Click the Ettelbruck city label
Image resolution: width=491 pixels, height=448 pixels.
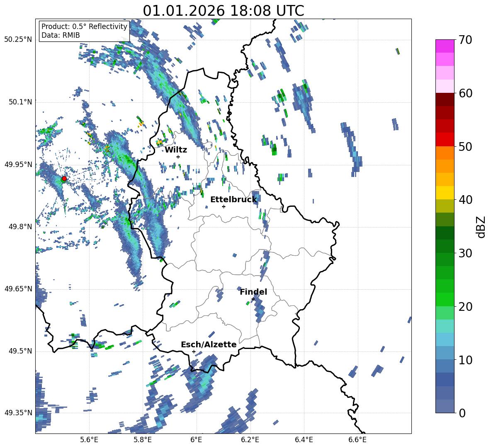[x=233, y=199]
